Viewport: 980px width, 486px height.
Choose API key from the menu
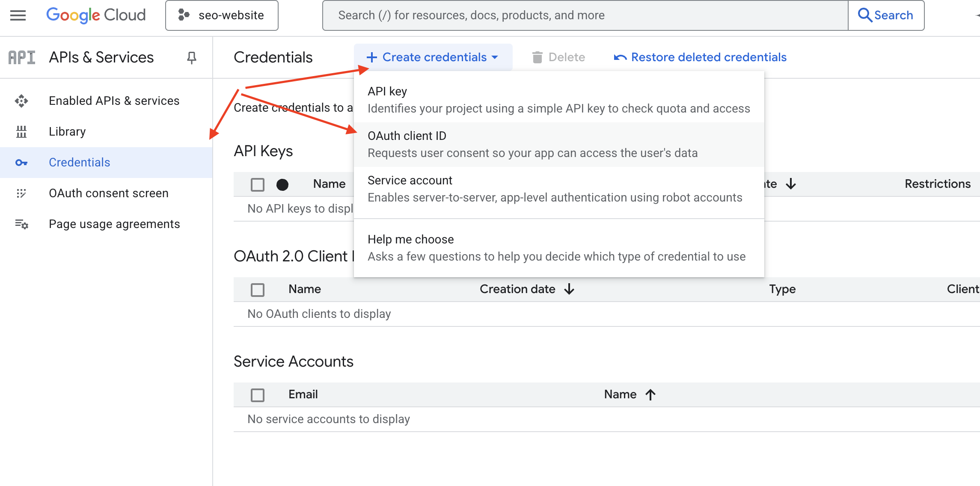click(559, 100)
